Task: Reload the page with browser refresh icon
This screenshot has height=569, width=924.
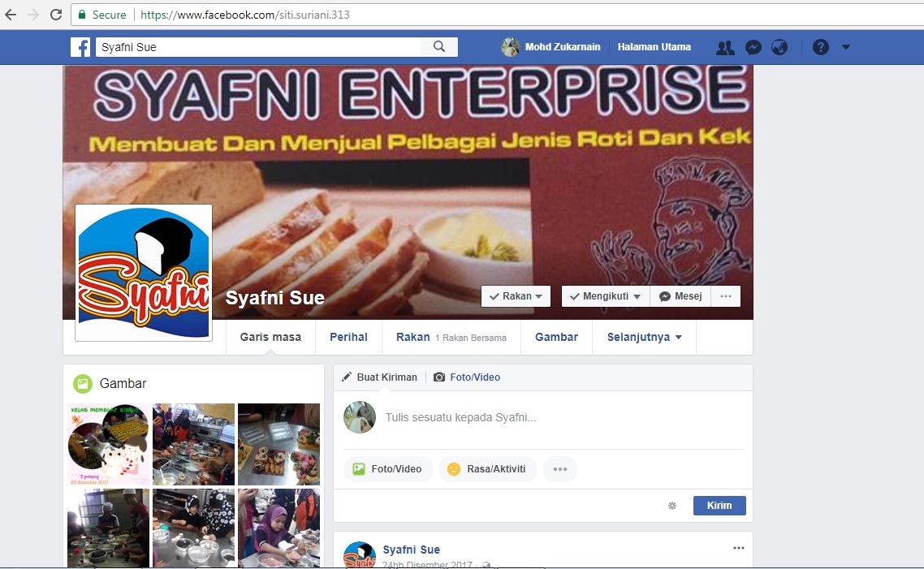Action: [56, 15]
